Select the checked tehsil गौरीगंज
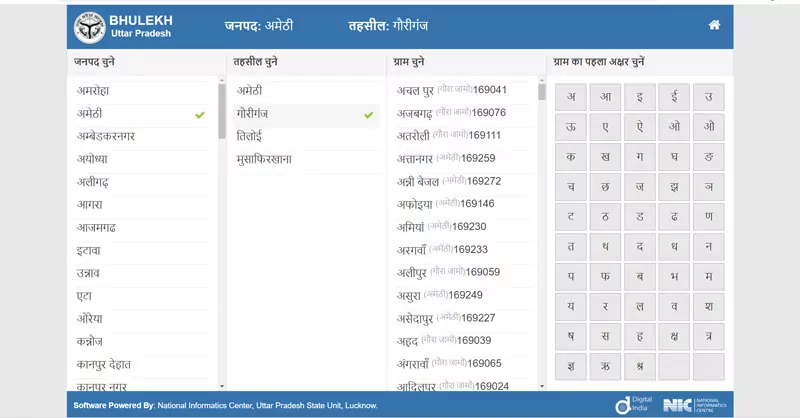The height and width of the screenshot is (418, 800). tap(307, 114)
